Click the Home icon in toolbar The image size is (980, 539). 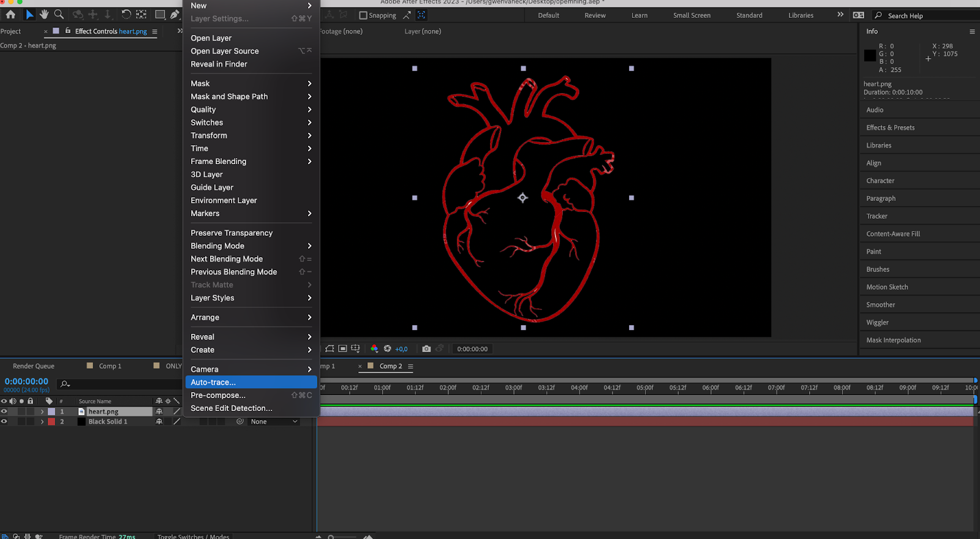tap(10, 14)
